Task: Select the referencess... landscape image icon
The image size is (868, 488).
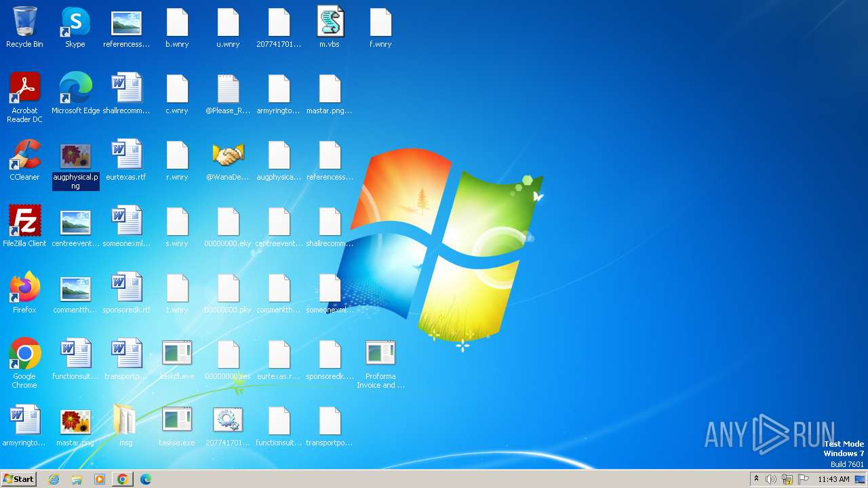Action: tap(126, 28)
